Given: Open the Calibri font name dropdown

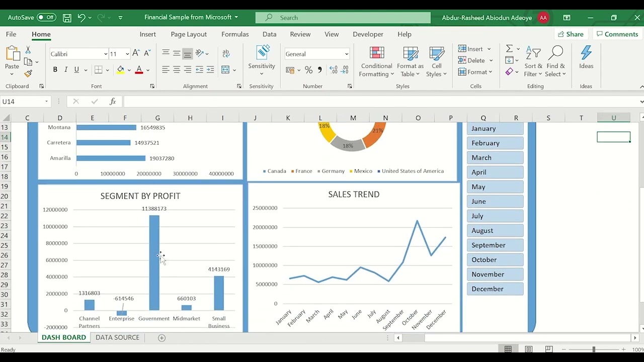Looking at the screenshot, I should tap(105, 54).
